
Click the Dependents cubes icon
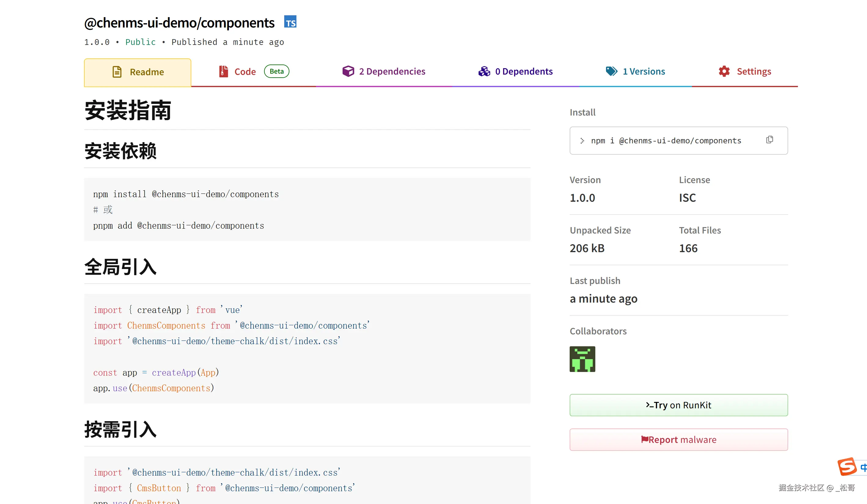pyautogui.click(x=484, y=71)
